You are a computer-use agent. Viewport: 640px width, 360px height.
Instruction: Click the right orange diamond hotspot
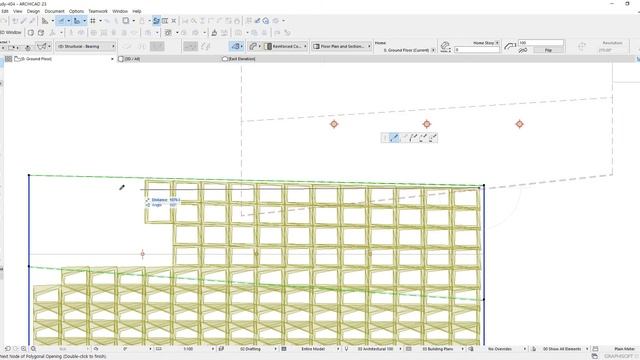pyautogui.click(x=519, y=124)
